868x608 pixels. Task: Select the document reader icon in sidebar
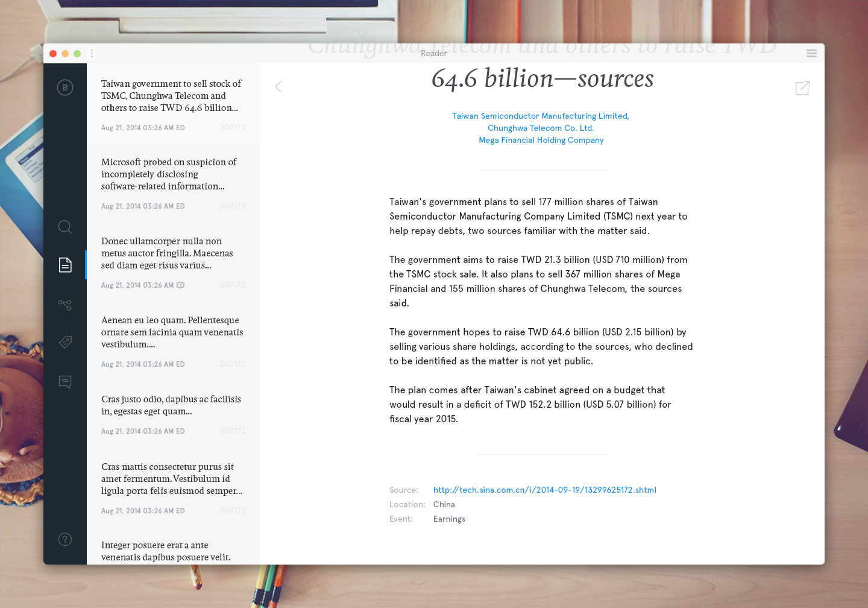(65, 265)
